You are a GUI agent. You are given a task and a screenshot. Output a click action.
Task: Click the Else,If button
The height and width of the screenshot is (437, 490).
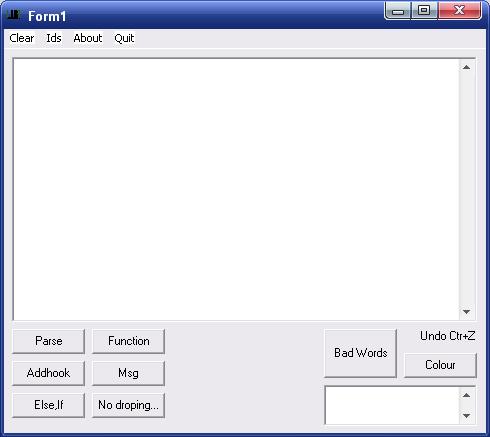click(49, 405)
